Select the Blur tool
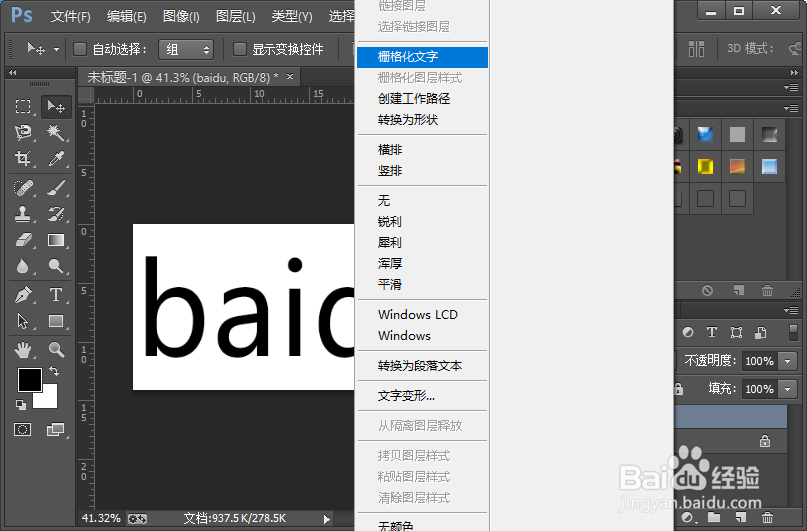This screenshot has width=807, height=531. click(23, 266)
